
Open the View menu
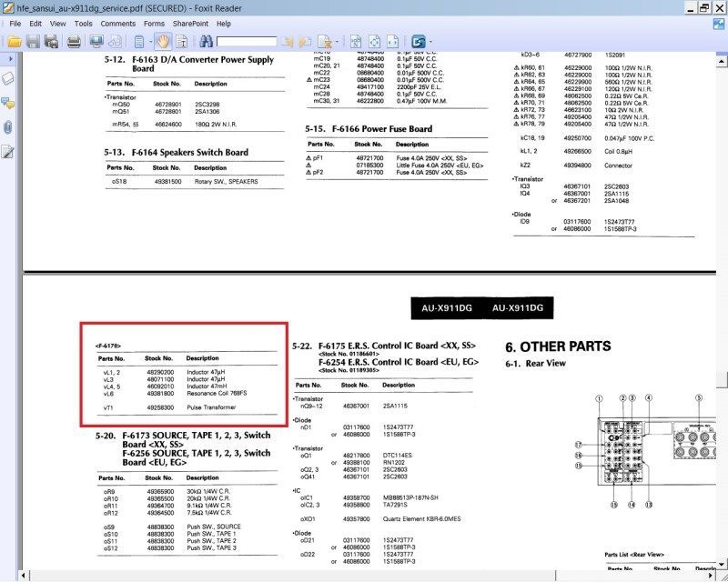tap(57, 24)
